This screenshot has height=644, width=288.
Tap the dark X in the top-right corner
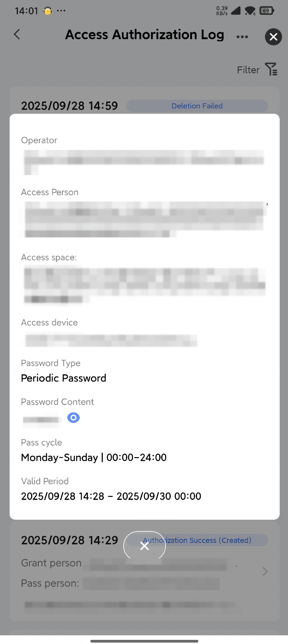[x=273, y=37]
